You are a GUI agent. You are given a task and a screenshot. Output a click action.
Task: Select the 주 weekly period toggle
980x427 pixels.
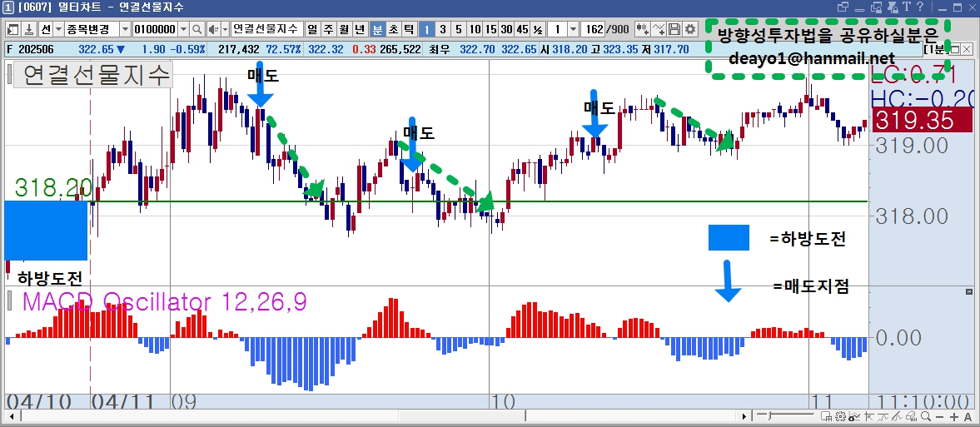pos(328,29)
